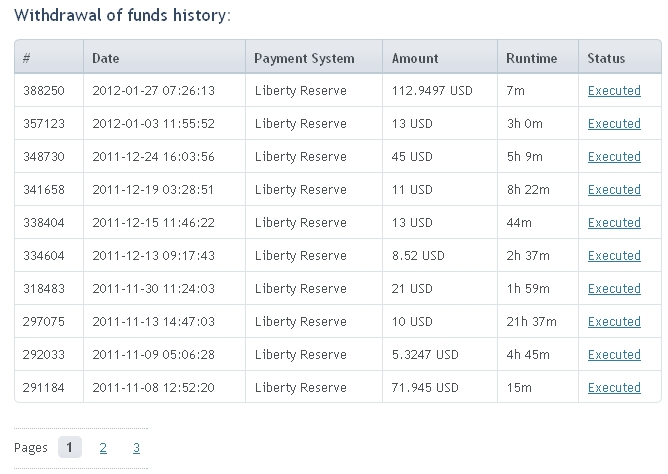This screenshot has width=668, height=474.
Task: Open Executed status for withdrawal 292033
Action: 614,355
